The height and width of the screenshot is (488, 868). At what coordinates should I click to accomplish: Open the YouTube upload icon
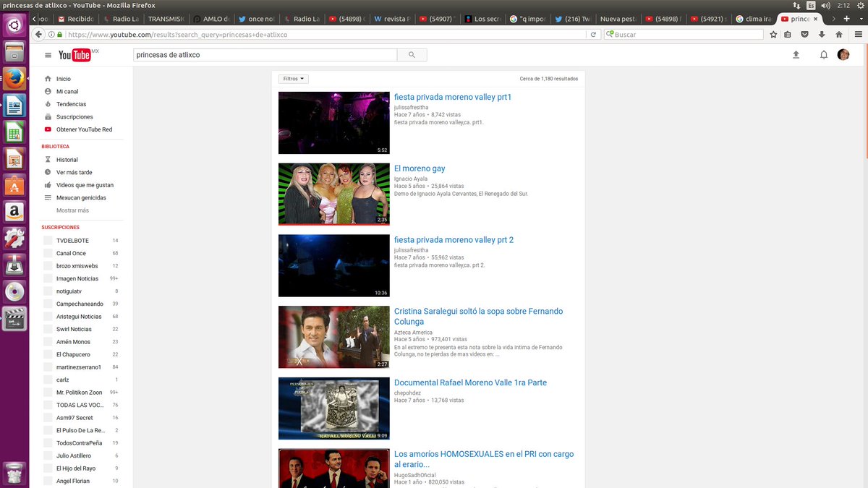pyautogui.click(x=796, y=55)
